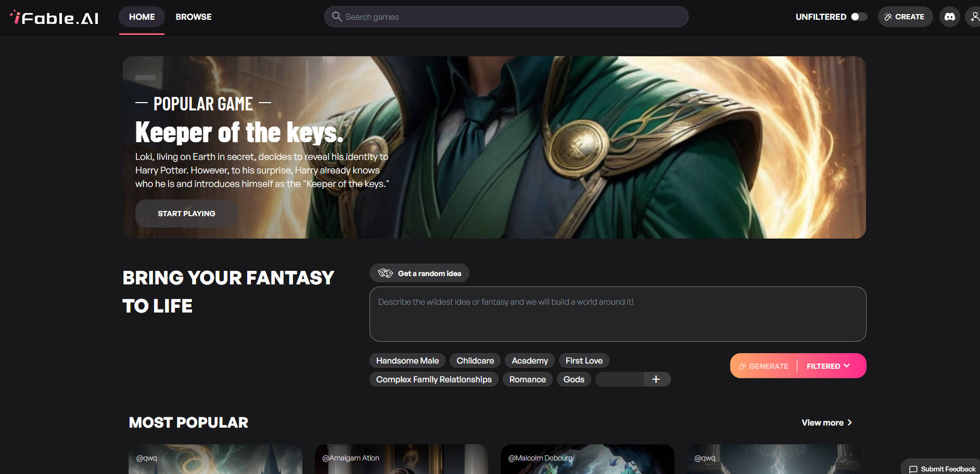Expand View more for Most Popular
The height and width of the screenshot is (474, 980).
pos(826,422)
